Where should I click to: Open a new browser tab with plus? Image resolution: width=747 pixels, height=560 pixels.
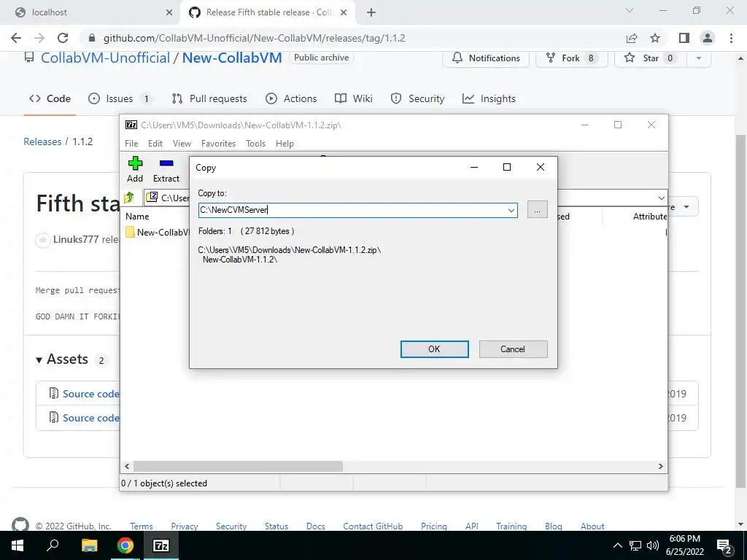pos(371,12)
